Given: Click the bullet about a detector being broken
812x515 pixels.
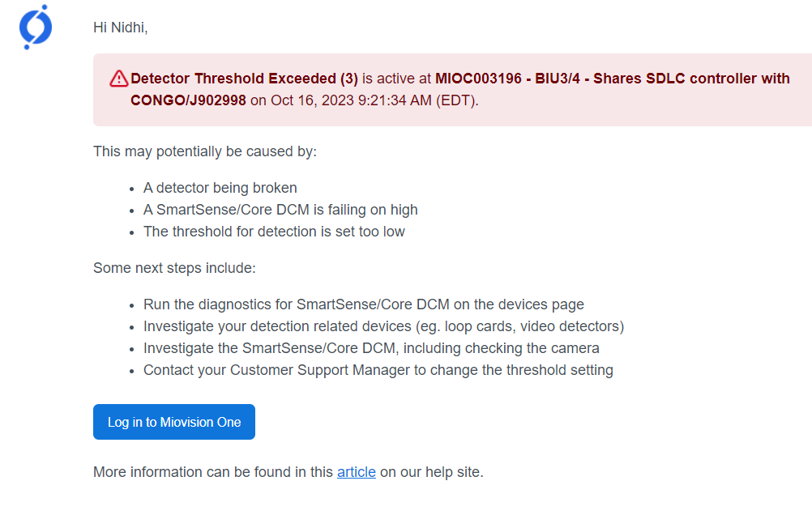Looking at the screenshot, I should pyautogui.click(x=220, y=187).
